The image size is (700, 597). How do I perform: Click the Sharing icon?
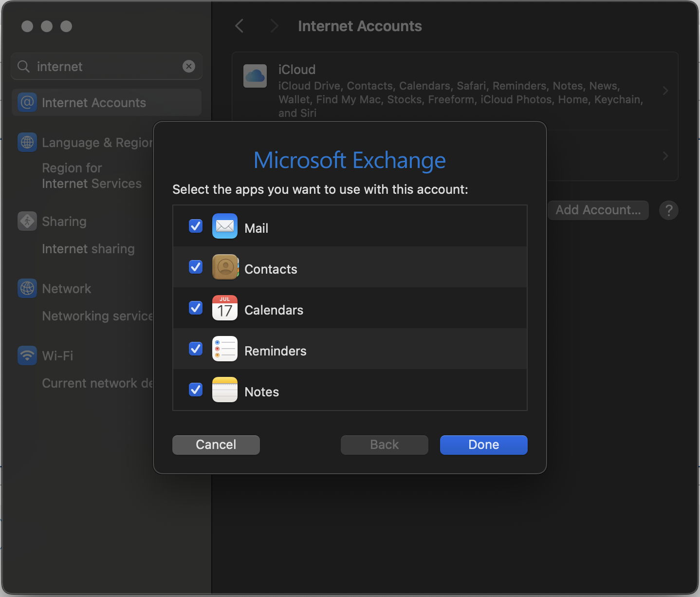click(x=27, y=221)
